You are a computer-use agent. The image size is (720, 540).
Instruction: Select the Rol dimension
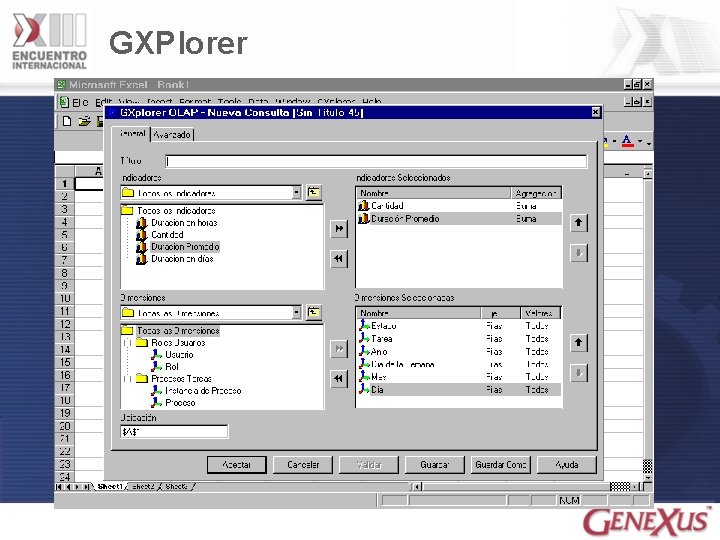tap(172, 366)
